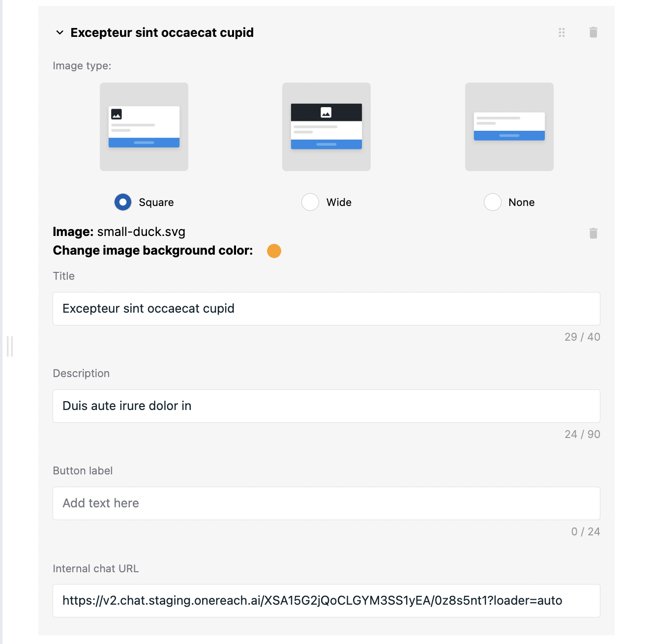This screenshot has height=644, width=651.
Task: Choose the None layout preview thumbnail
Action: click(x=509, y=127)
